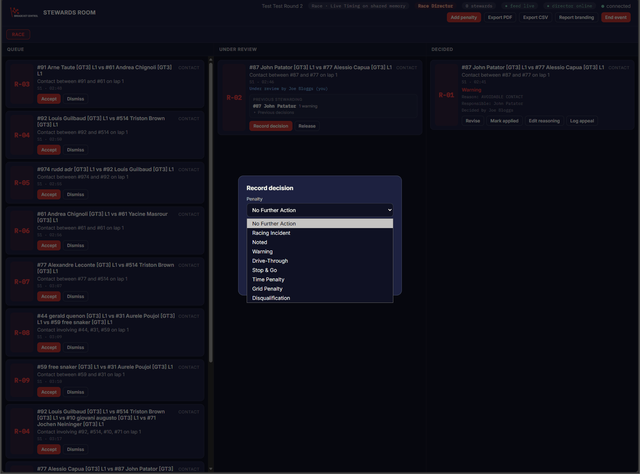Dismiss the four-car incident with Jochen Neininger
This screenshot has width=640, height=474.
click(76, 449)
